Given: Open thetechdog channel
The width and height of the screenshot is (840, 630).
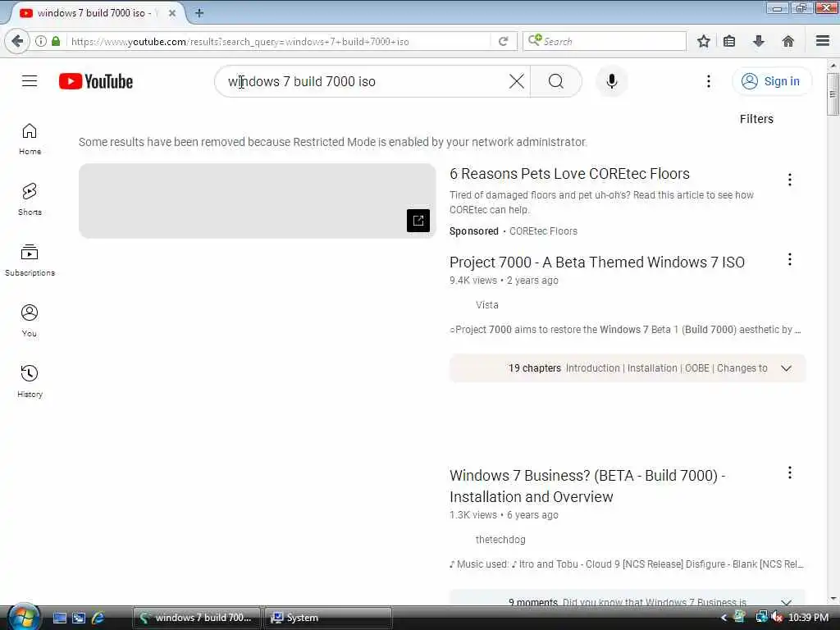Looking at the screenshot, I should (x=500, y=540).
